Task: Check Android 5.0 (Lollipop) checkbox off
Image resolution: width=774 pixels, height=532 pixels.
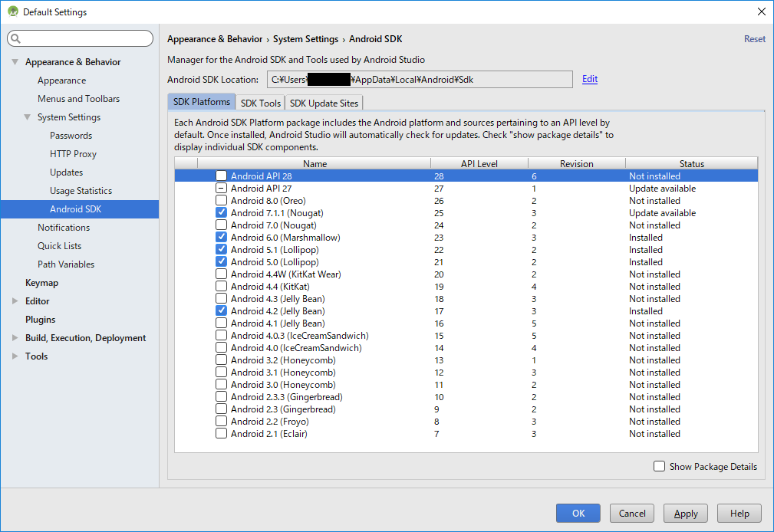Action: click(x=221, y=261)
